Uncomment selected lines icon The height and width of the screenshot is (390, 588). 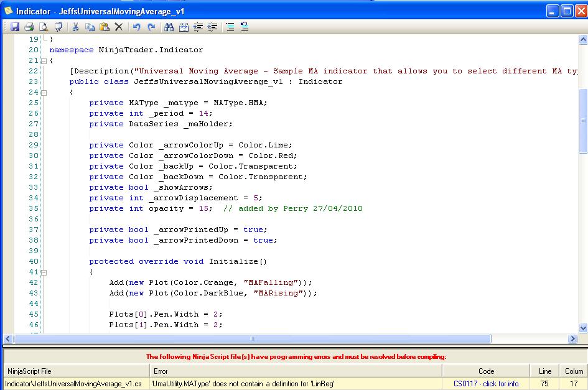pyautogui.click(x=245, y=27)
